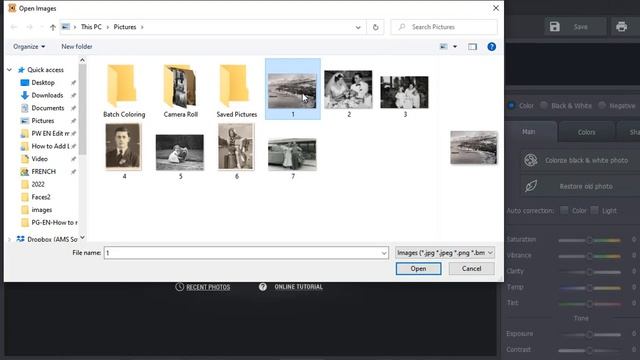Adjust the Vibrance slider
Image resolution: width=640 pixels, height=360 pixels.
589,256
